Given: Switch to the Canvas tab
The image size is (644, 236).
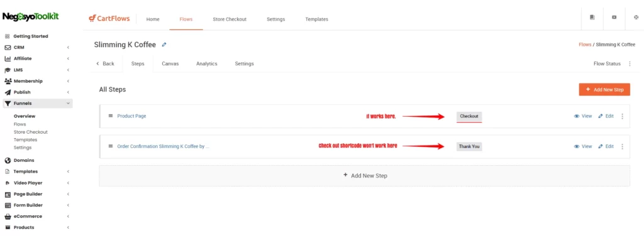Looking at the screenshot, I should coord(170,64).
